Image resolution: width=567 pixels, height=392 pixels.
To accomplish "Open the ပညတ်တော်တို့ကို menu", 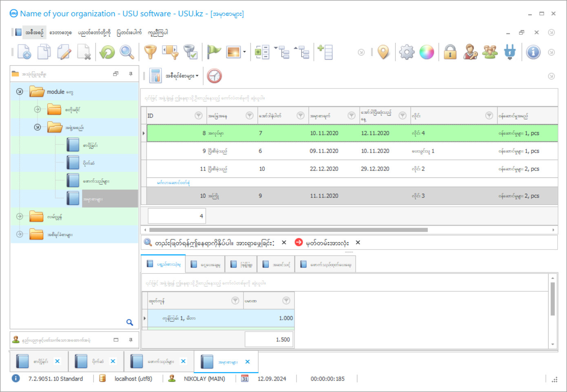I will point(94,32).
